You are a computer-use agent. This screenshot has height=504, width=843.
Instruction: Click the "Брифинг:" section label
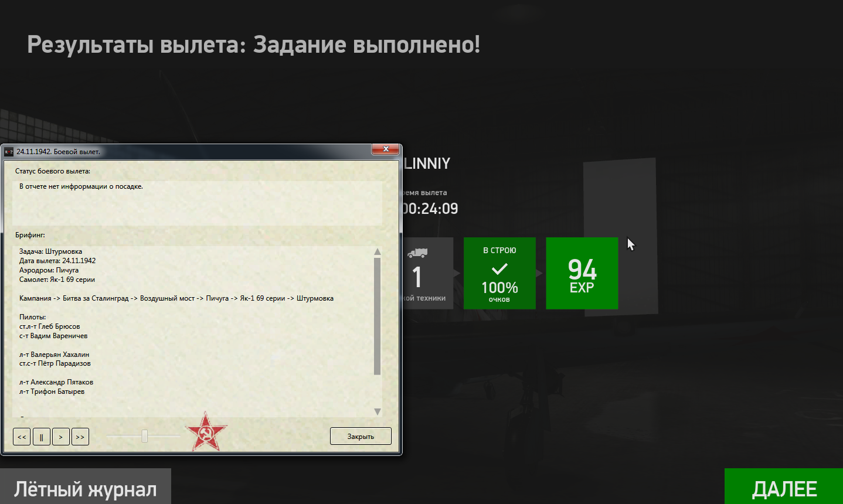[x=30, y=235]
